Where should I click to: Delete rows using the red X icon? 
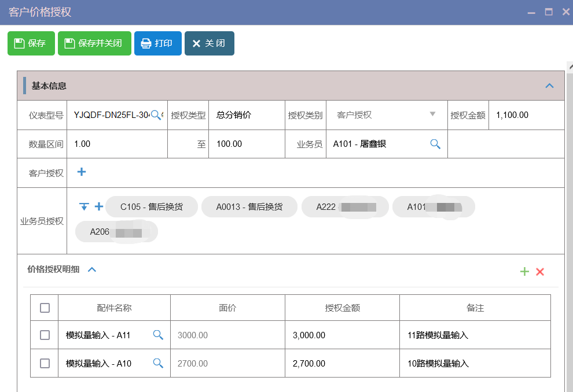pos(540,271)
